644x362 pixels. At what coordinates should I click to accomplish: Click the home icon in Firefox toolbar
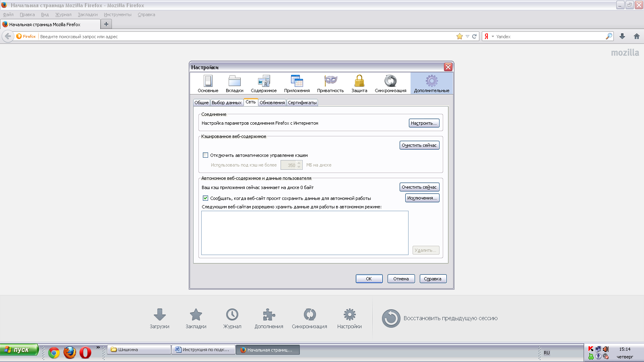637,36
